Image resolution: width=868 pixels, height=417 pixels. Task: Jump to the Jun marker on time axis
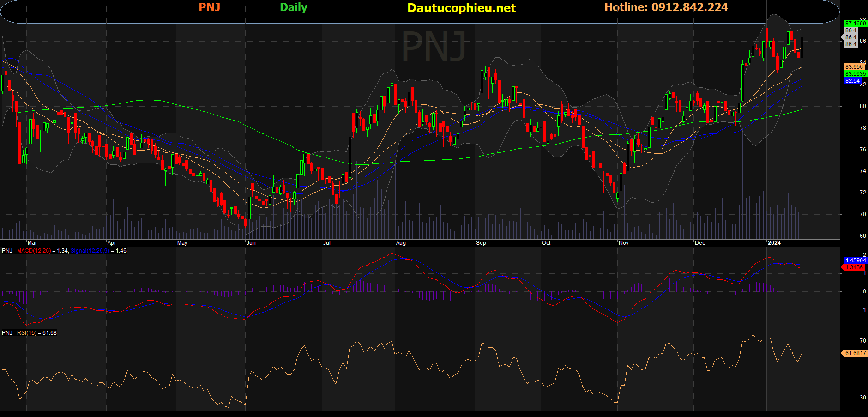(x=251, y=243)
